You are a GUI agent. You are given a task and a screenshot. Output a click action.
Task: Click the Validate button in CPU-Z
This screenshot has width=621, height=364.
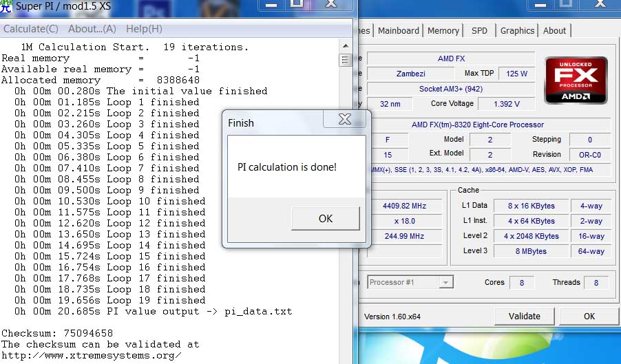[x=525, y=316]
